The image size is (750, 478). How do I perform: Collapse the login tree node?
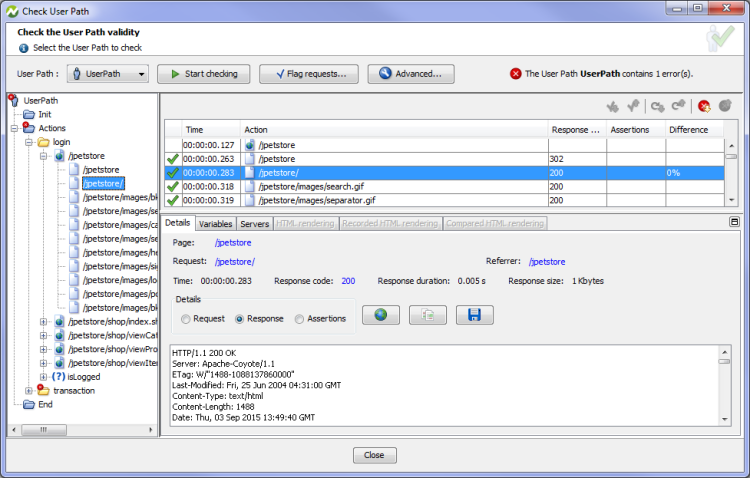29,142
